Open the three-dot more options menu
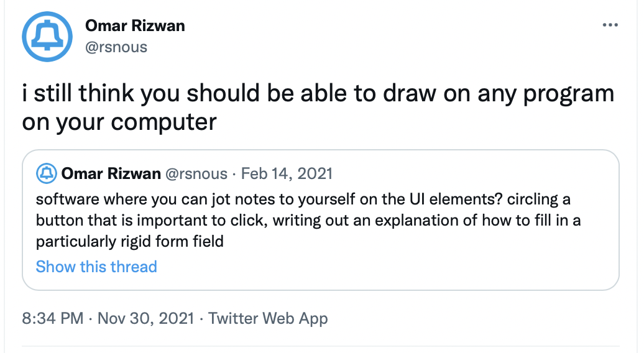Image resolution: width=644 pixels, height=353 pixels. [610, 25]
